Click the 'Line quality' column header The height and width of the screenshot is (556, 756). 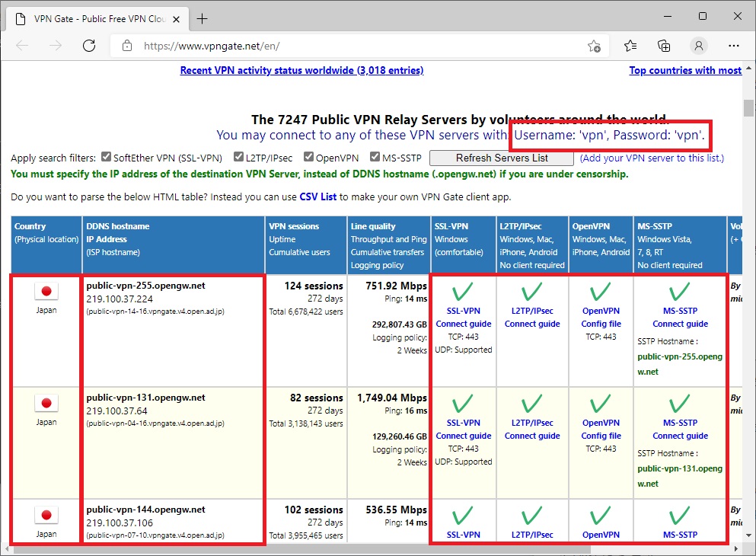(x=373, y=226)
